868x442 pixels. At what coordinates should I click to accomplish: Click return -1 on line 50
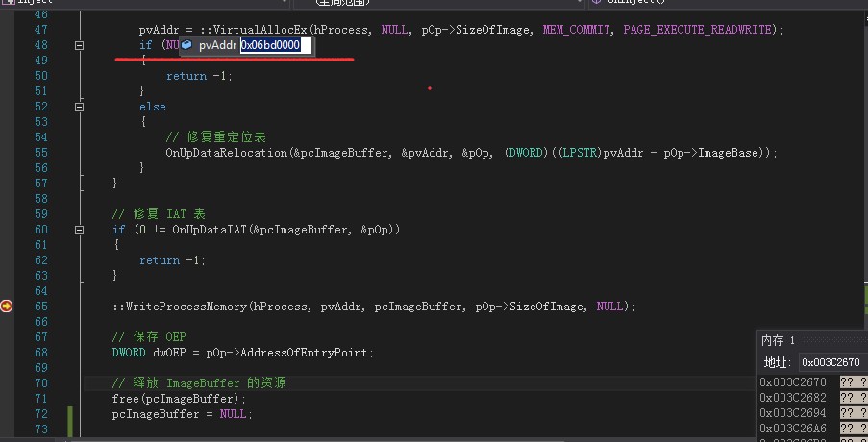click(199, 76)
